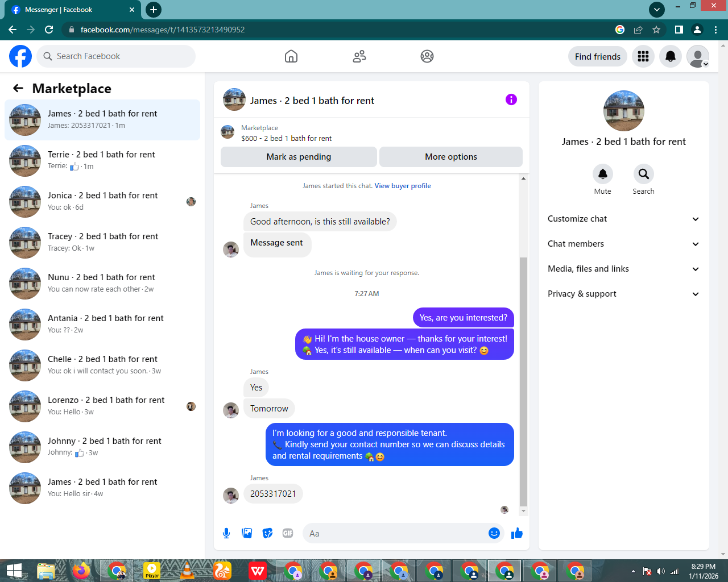Select the Messenger | Facebook browser tab
The image size is (728, 582).
click(x=74, y=10)
